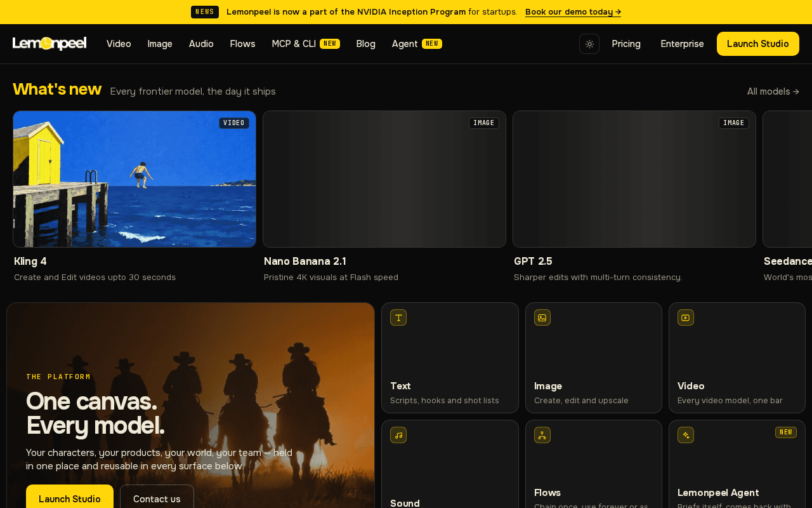Open the Audio menu in navbar

[201, 44]
